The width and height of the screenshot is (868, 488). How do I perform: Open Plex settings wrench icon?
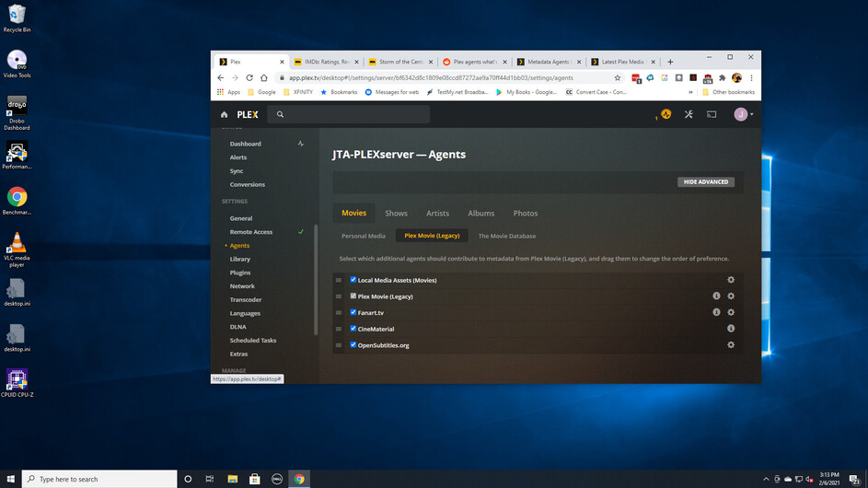(x=689, y=114)
